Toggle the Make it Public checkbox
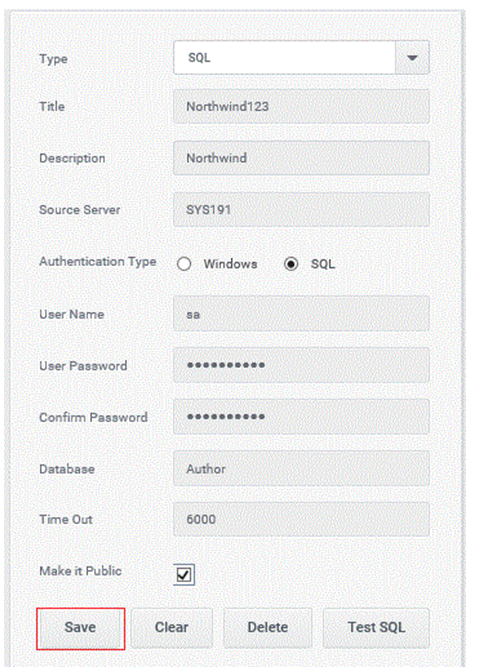This screenshot has width=480, height=669. point(184,575)
